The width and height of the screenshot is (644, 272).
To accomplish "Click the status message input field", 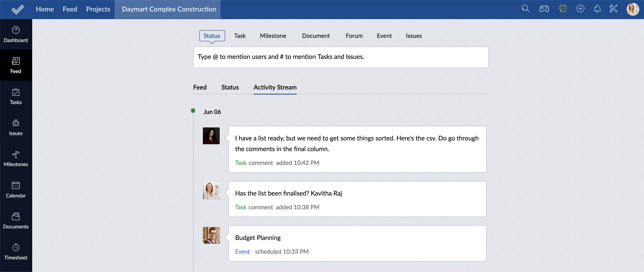I will point(341,57).
